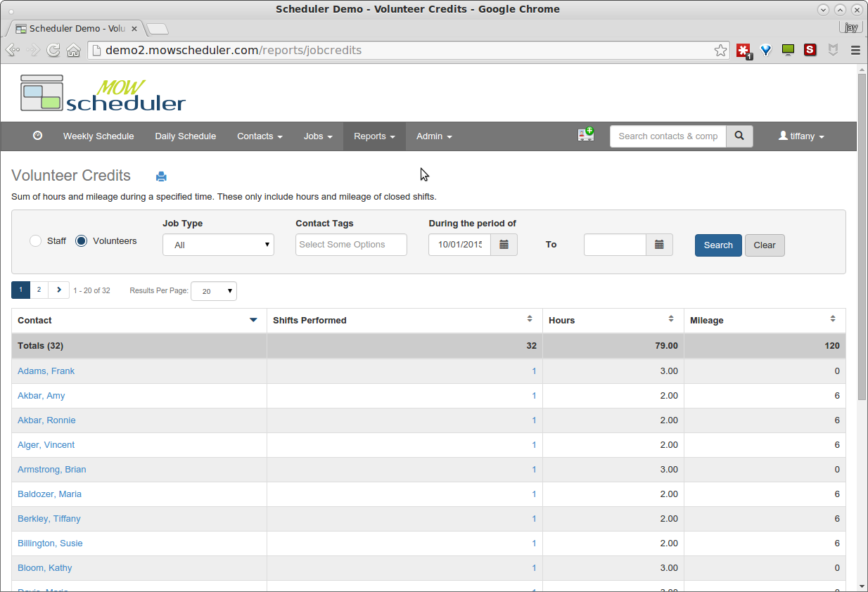The height and width of the screenshot is (592, 868).
Task: Click the add contact card icon
Action: [585, 135]
